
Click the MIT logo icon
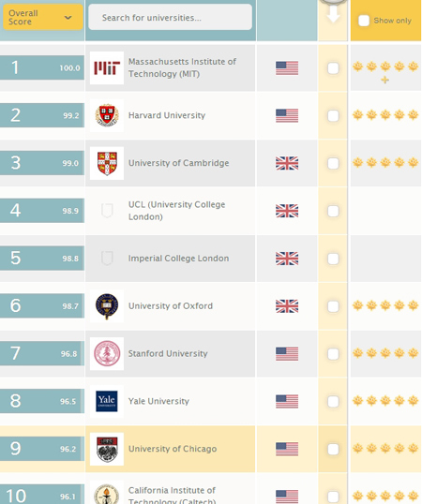click(x=107, y=67)
